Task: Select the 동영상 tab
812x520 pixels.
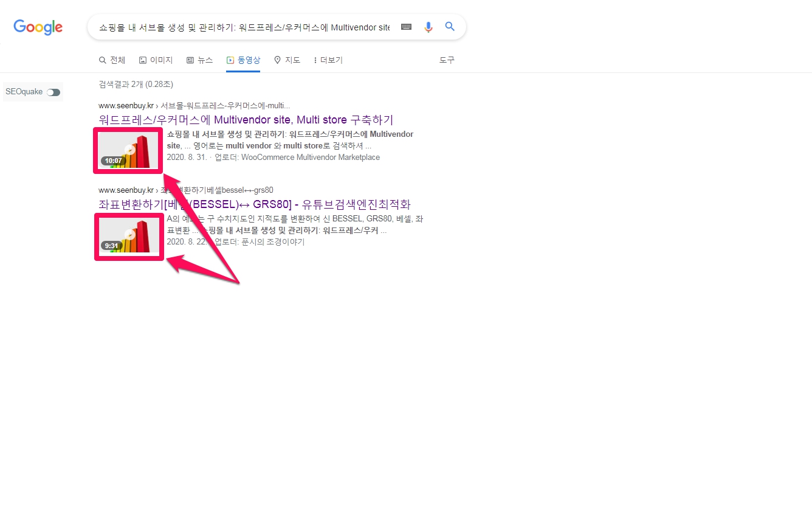Action: tap(243, 60)
